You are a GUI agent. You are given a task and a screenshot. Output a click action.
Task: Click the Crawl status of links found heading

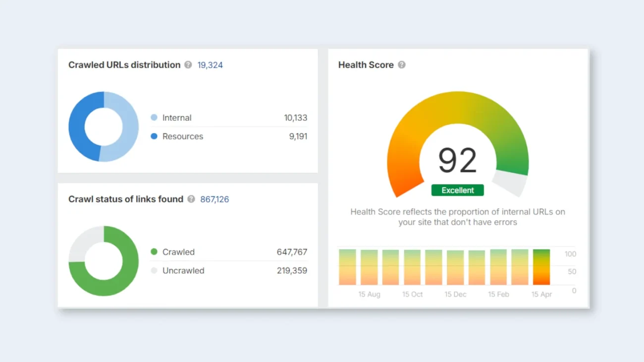pos(126,199)
